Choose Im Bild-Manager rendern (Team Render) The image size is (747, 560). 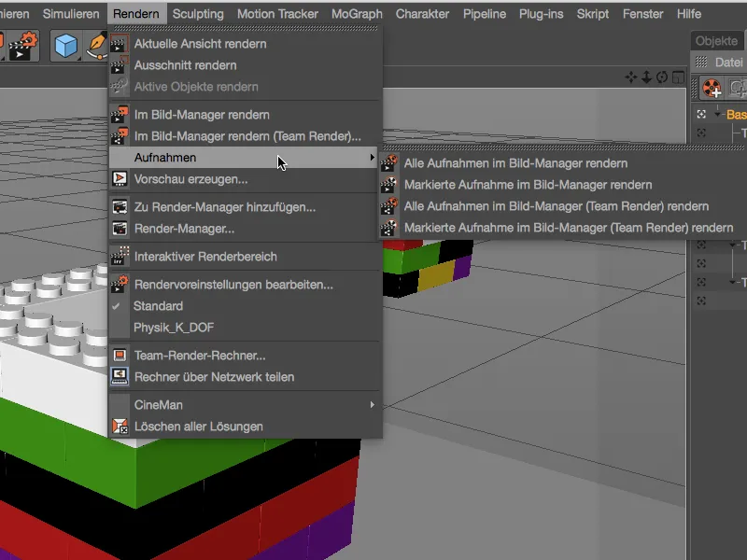click(x=246, y=136)
